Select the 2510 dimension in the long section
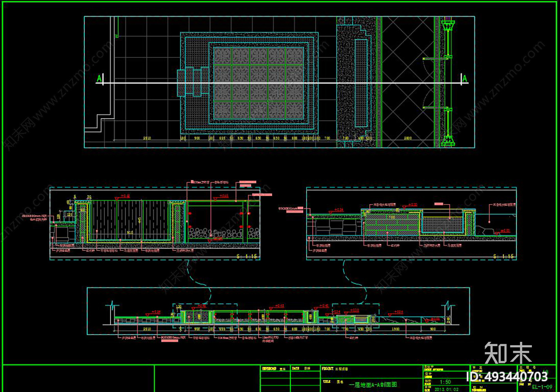Image resolution: width=560 pixels, height=392 pixels. [147, 329]
